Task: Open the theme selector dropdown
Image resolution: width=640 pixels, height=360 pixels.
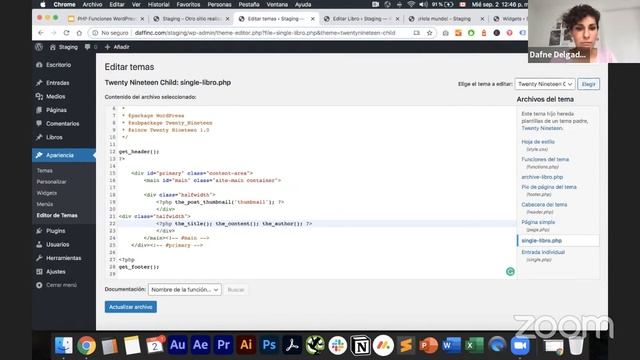Action: tap(545, 84)
